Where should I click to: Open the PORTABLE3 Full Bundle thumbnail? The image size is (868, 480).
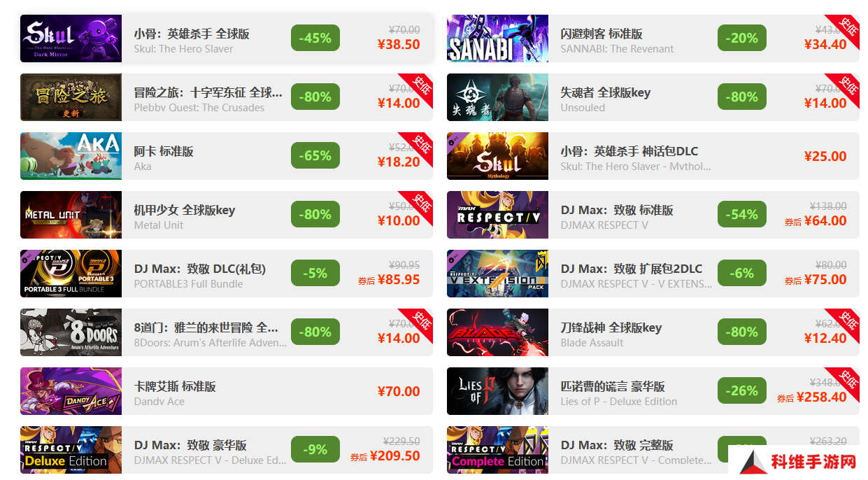[x=71, y=274]
